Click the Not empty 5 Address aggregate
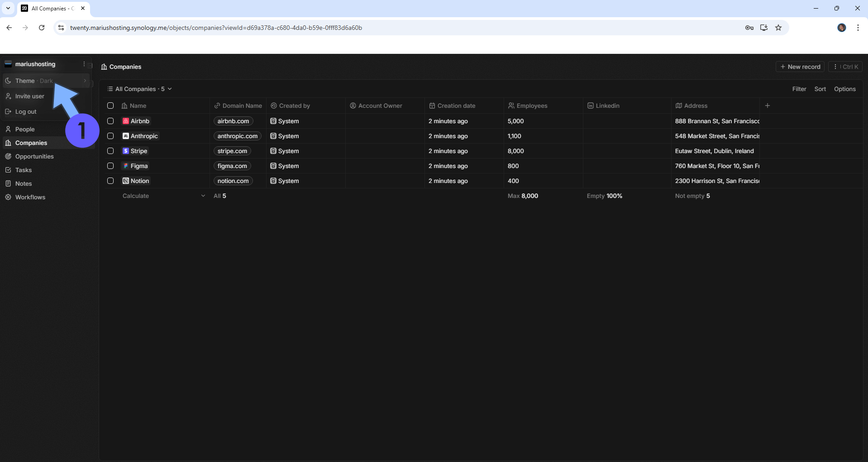This screenshot has height=462, width=868. click(692, 196)
